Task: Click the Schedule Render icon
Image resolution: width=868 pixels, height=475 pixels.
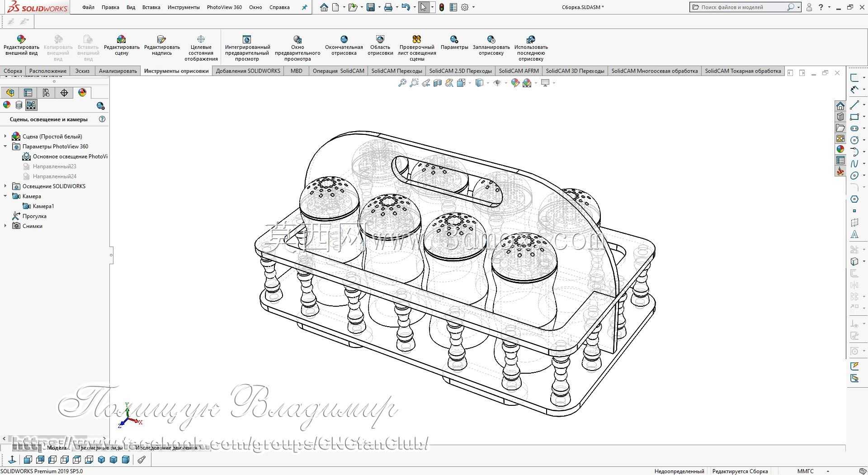Action: click(491, 39)
